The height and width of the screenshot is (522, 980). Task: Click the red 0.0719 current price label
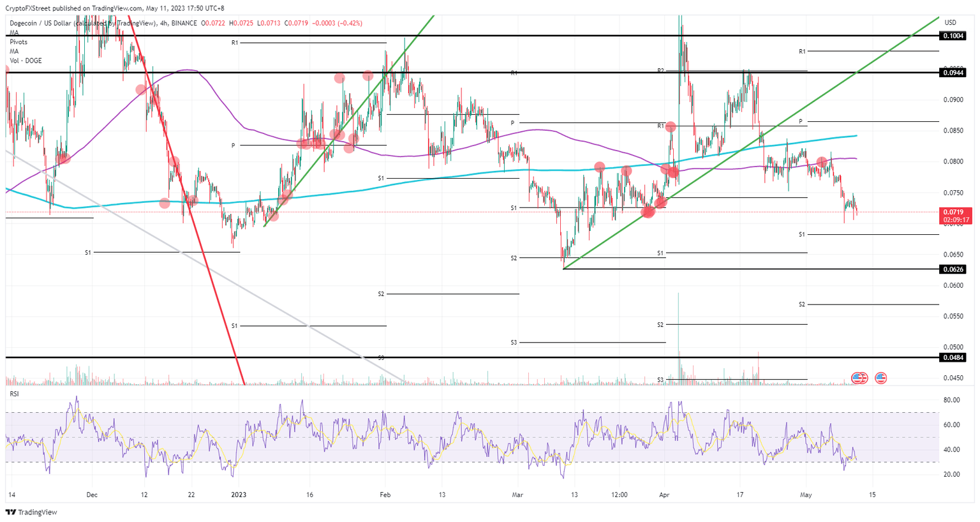pyautogui.click(x=955, y=213)
